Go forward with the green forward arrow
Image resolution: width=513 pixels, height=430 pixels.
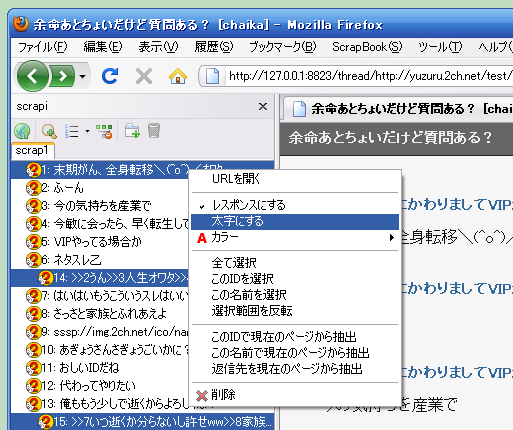coord(63,76)
